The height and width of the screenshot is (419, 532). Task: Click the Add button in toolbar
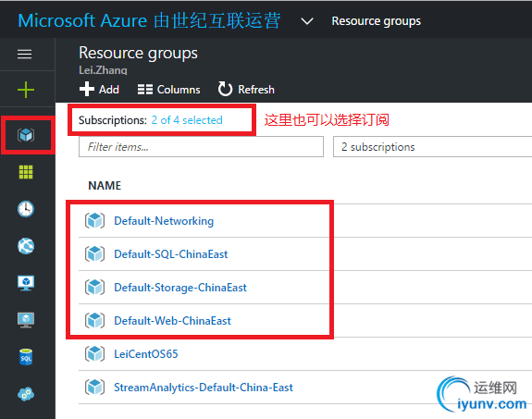(x=99, y=89)
